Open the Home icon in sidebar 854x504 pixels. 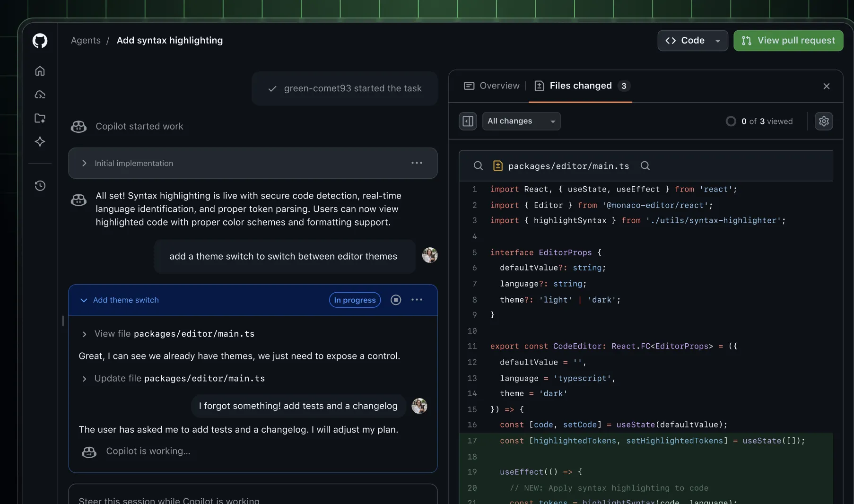point(40,71)
